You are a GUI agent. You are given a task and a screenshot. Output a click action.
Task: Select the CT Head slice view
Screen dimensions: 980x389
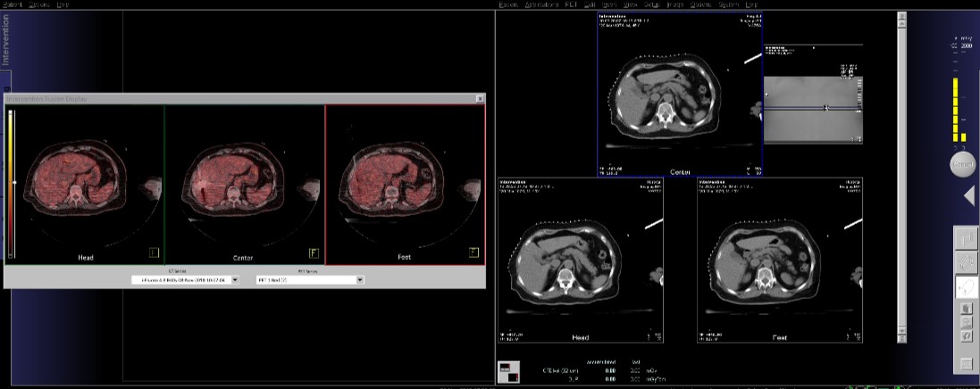tap(581, 260)
